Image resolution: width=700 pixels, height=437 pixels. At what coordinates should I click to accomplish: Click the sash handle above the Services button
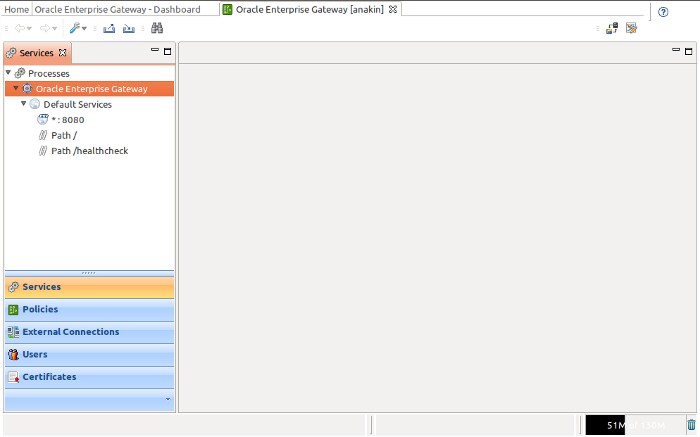pos(89,273)
